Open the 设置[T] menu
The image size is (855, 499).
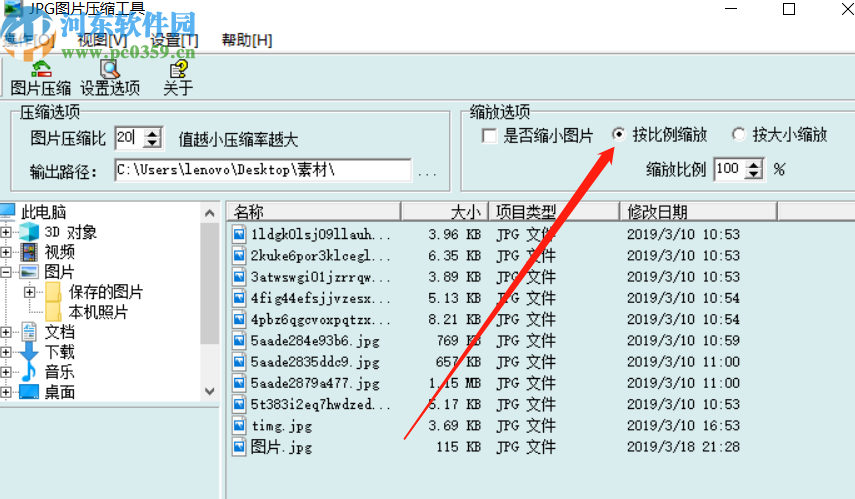pos(174,40)
